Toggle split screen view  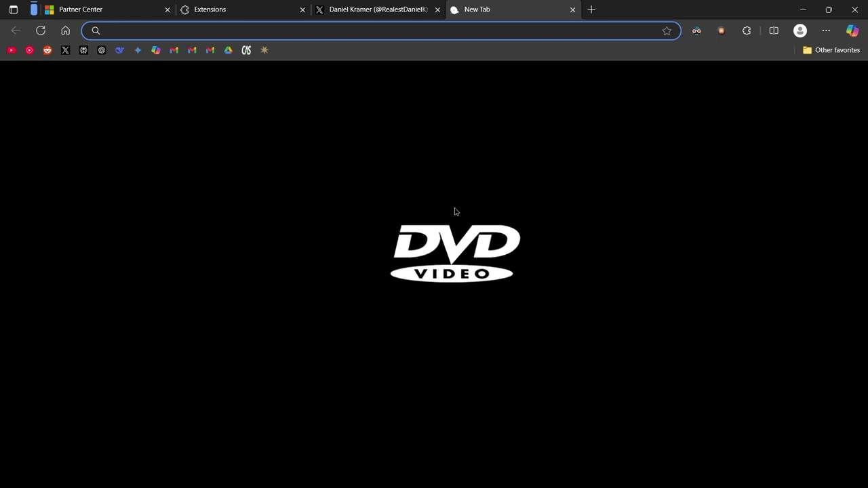[774, 30]
